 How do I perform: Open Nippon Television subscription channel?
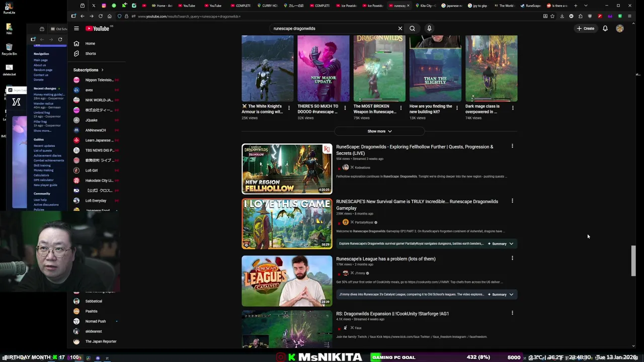(96, 80)
